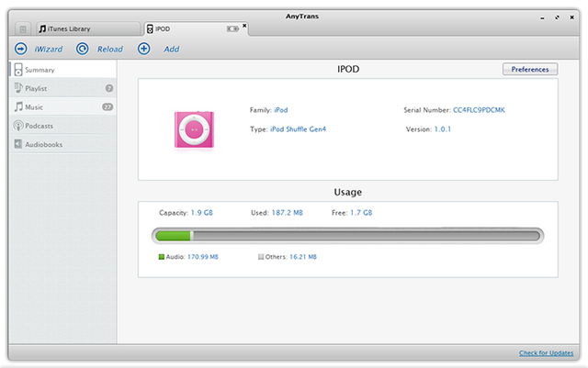The height and width of the screenshot is (368, 588).
Task: Maximize the AnyTrans window
Action: (x=558, y=17)
